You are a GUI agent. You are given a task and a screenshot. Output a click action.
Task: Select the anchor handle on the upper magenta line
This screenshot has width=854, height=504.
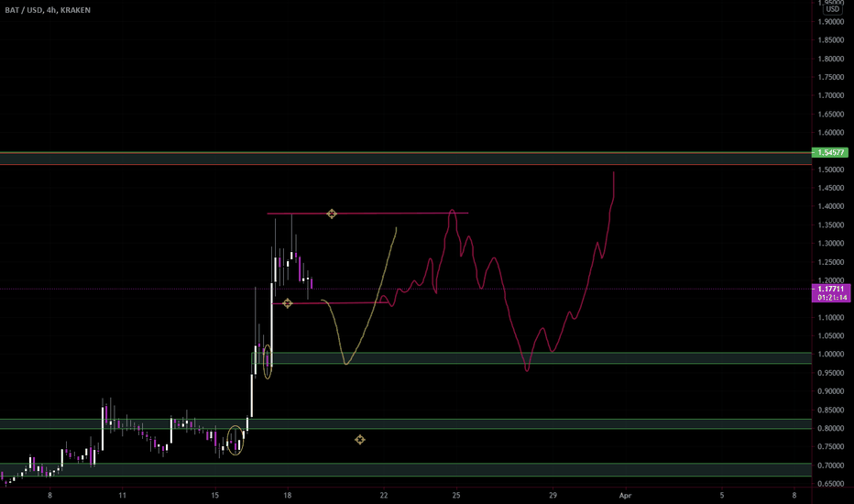click(x=331, y=214)
